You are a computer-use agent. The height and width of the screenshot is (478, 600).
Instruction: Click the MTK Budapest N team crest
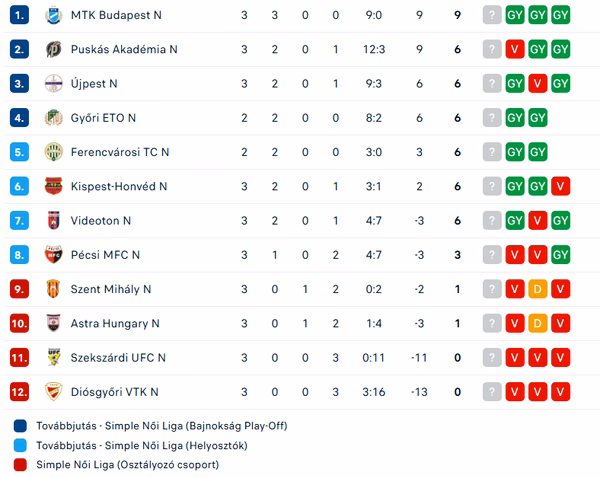54,15
